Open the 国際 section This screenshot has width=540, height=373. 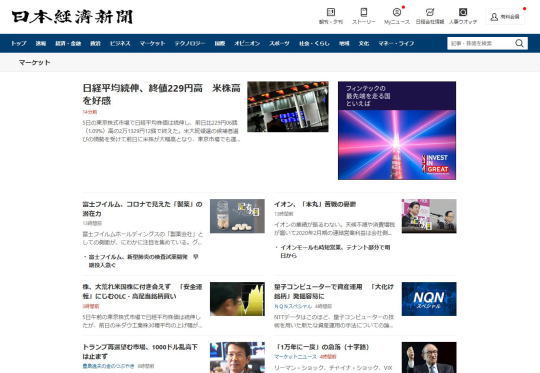tap(220, 43)
